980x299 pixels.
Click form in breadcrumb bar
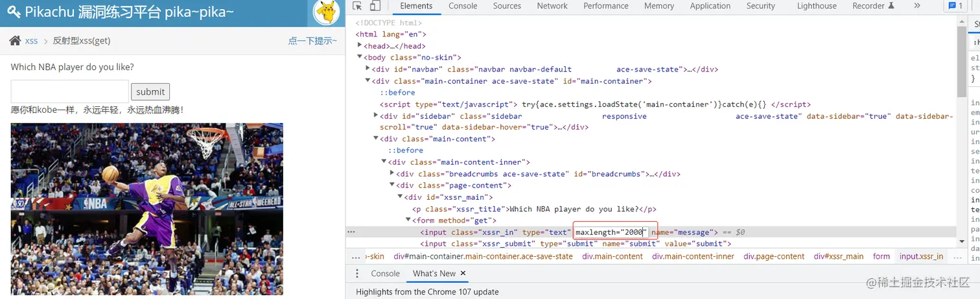pyautogui.click(x=881, y=257)
